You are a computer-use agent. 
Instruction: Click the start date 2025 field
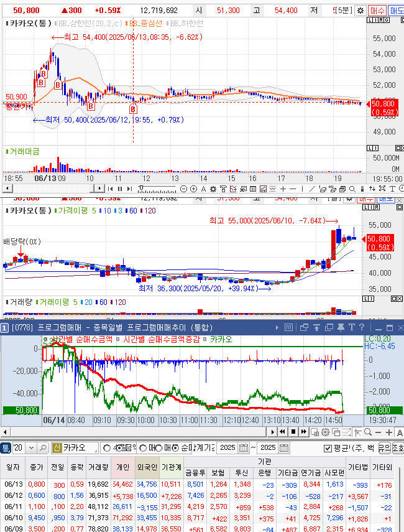tap(227, 448)
